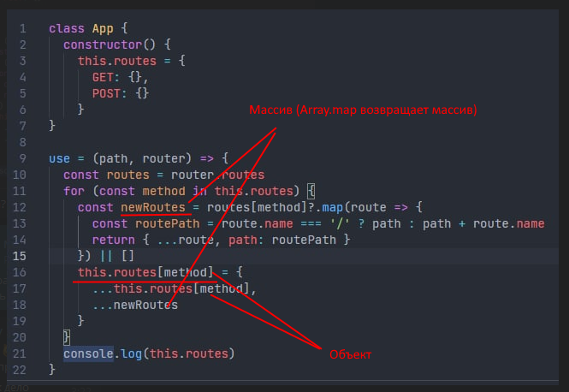Click the highlighted closing brace on line 20

click(67, 337)
